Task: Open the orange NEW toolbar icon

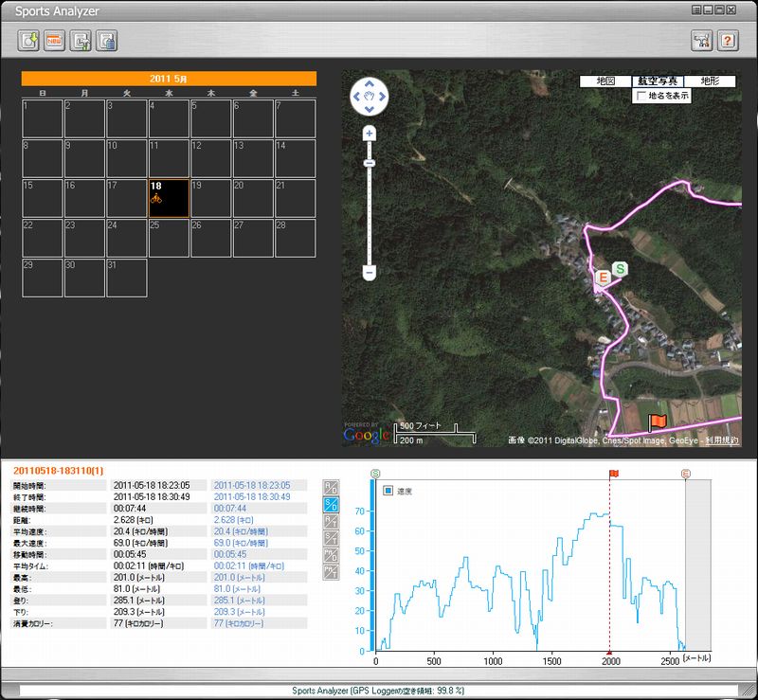Action: 54,41
